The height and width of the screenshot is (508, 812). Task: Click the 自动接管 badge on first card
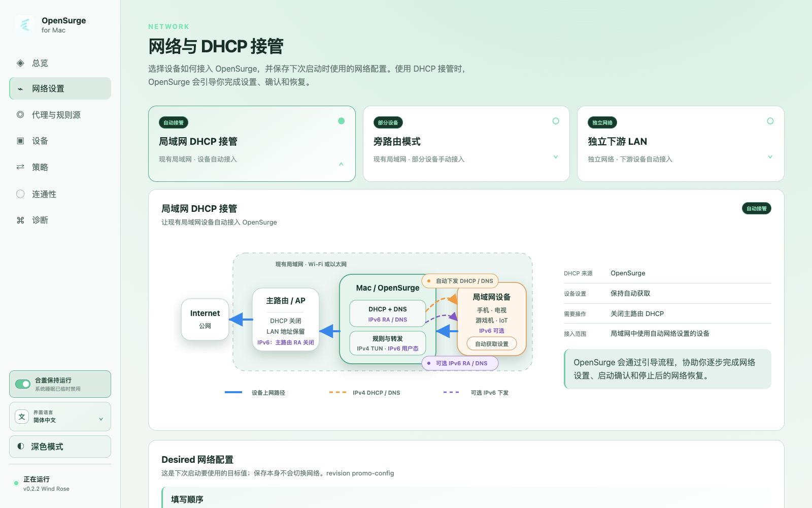point(174,122)
